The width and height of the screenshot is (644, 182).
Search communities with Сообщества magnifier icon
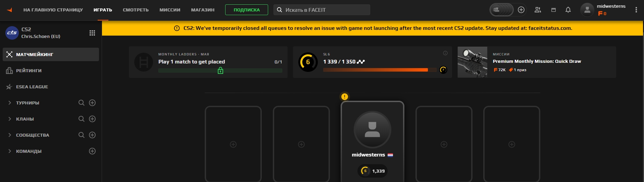click(x=81, y=135)
